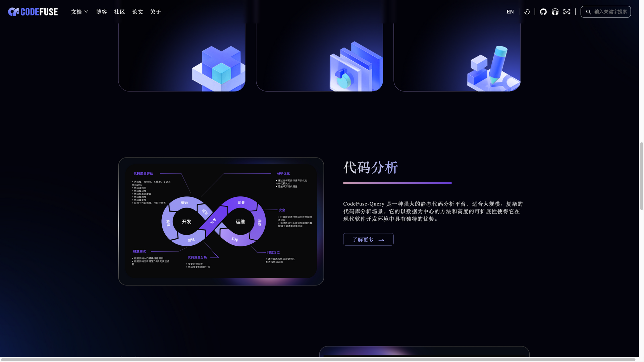
Task: Toggle dark mode moon icon
Action: coord(527,12)
